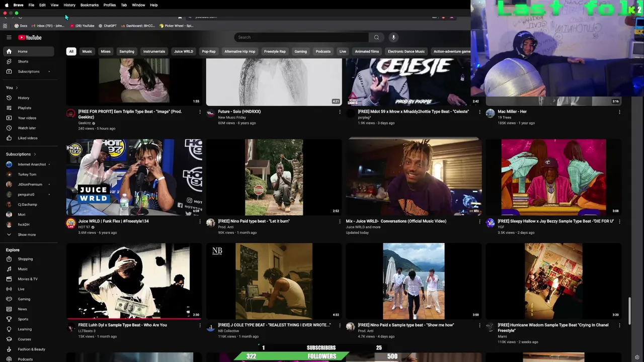Screen dimensions: 644x362
Task: Select the Podcasts filter chip
Action: 323,51
